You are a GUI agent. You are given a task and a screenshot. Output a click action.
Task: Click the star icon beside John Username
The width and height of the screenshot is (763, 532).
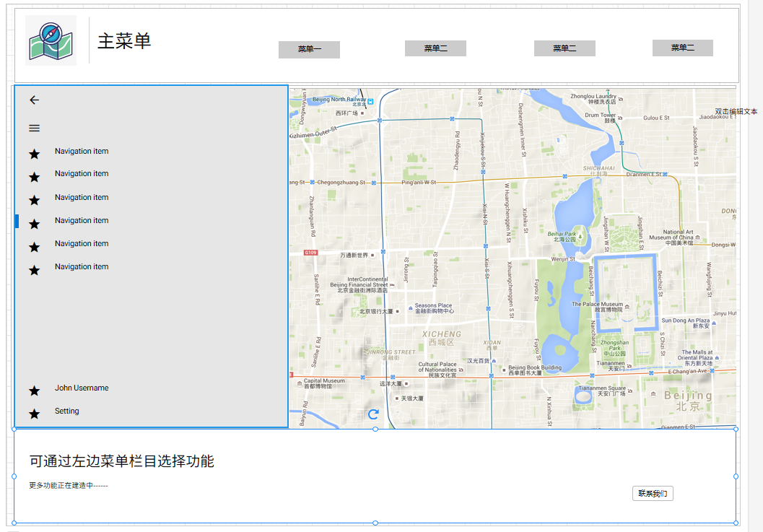tap(34, 391)
